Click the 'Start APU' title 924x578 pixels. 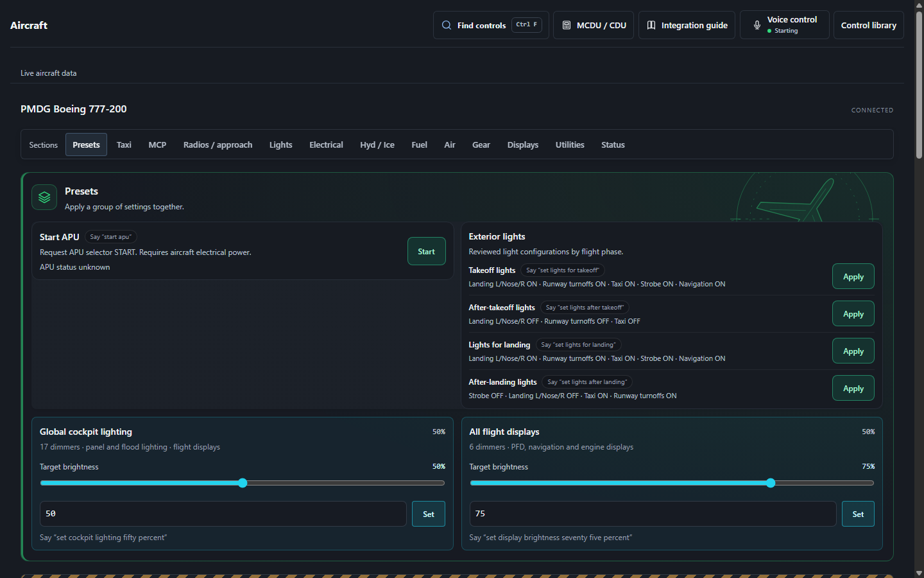[60, 237]
